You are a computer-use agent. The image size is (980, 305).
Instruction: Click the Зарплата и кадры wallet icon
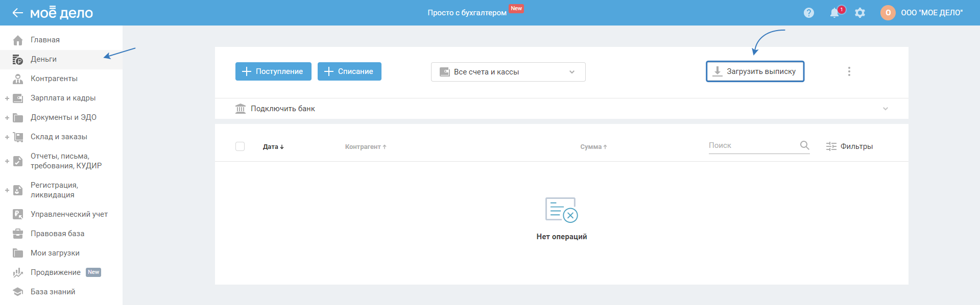pyautogui.click(x=18, y=98)
